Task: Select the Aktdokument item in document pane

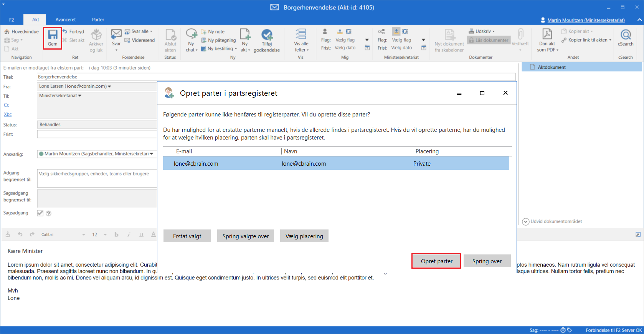Action: coord(582,67)
